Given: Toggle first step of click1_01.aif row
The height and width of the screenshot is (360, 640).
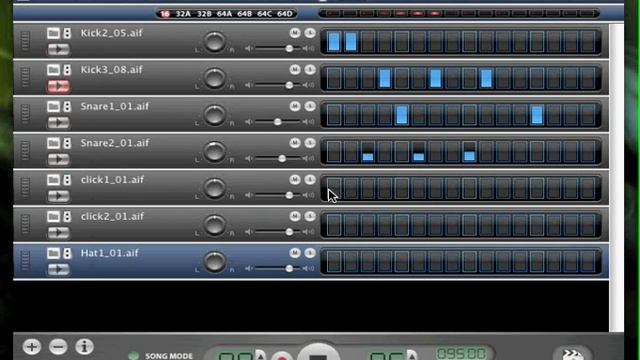Looking at the screenshot, I should point(334,188).
